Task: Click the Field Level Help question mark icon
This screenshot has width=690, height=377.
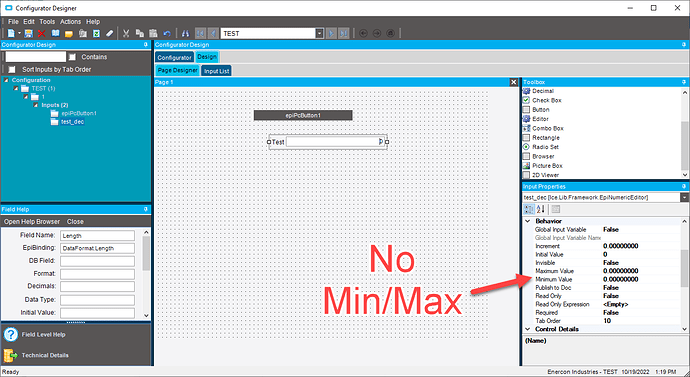Action: pos(11,335)
